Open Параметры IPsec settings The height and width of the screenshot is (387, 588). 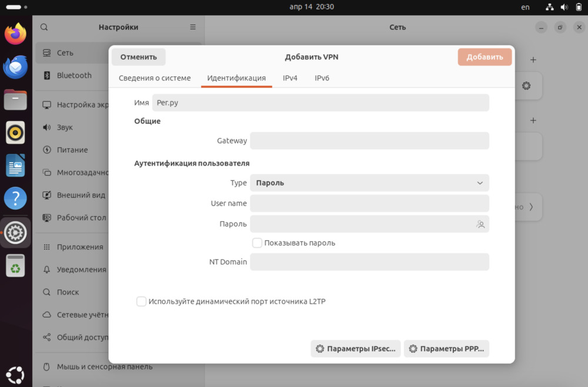[356, 349]
